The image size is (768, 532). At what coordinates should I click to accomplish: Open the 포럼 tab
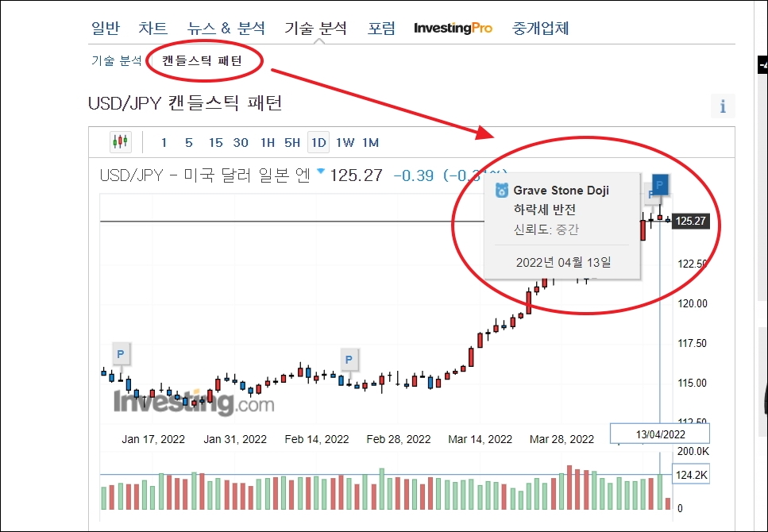(381, 28)
